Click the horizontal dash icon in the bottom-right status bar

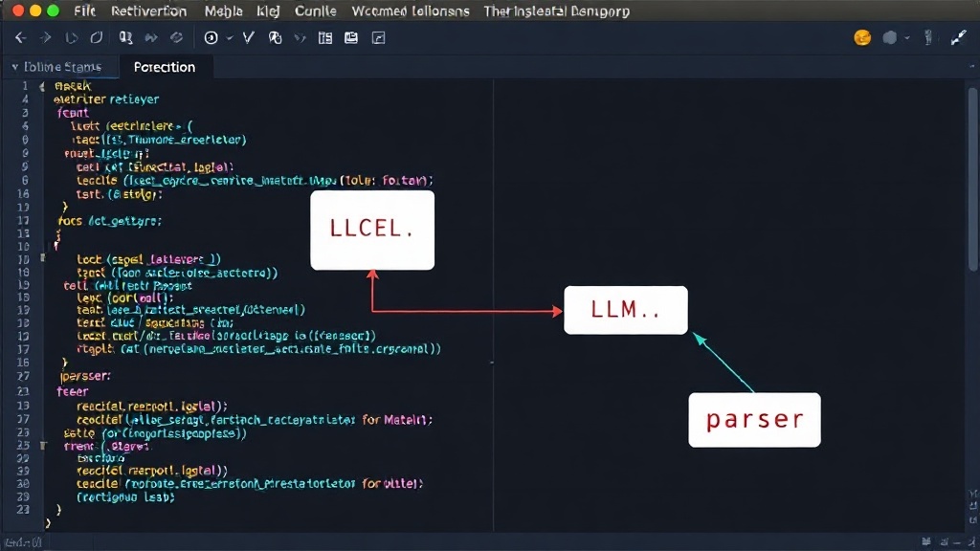click(958, 542)
